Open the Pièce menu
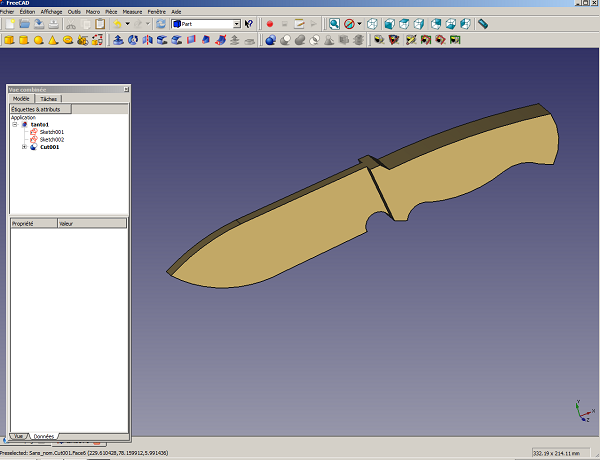This screenshot has width=600, height=460. pyautogui.click(x=111, y=12)
